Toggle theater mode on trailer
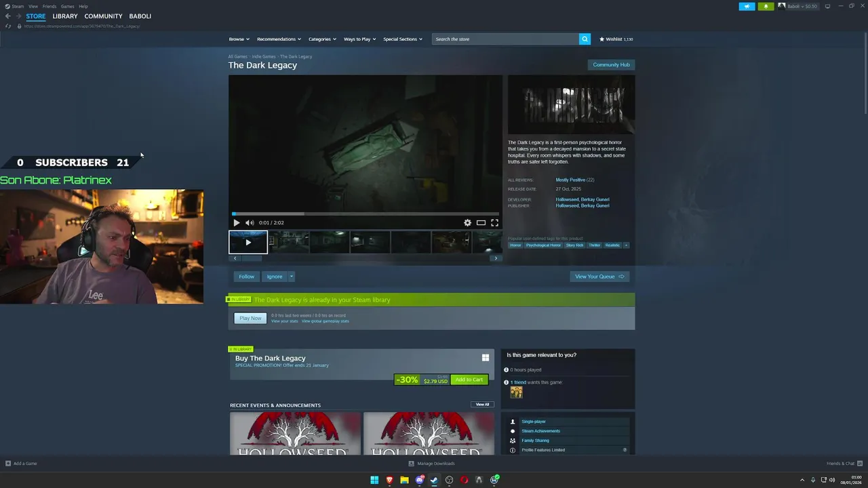The height and width of the screenshot is (488, 868). [x=481, y=222]
